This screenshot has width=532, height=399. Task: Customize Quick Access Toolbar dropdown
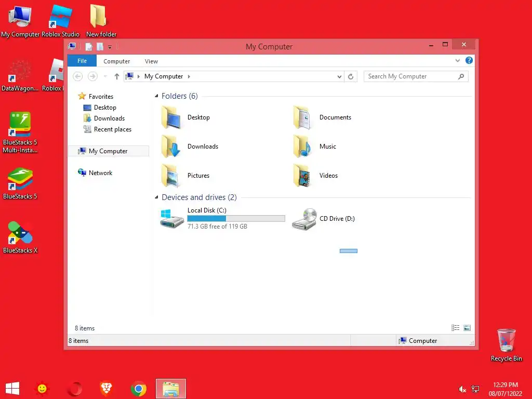[x=110, y=47]
